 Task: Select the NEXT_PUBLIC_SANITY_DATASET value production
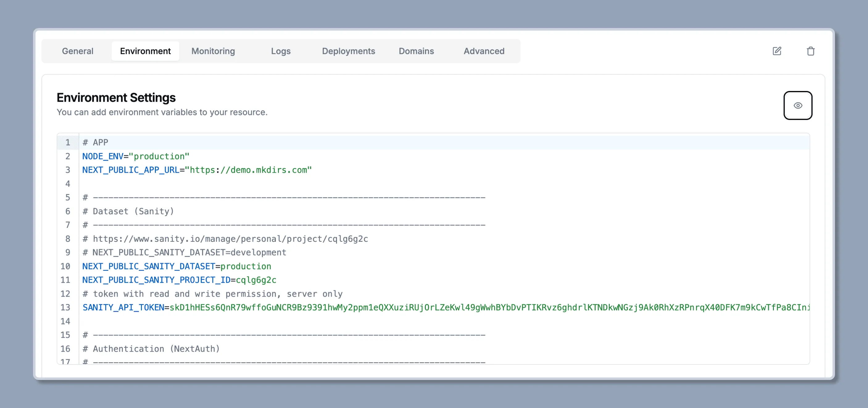[x=246, y=266]
